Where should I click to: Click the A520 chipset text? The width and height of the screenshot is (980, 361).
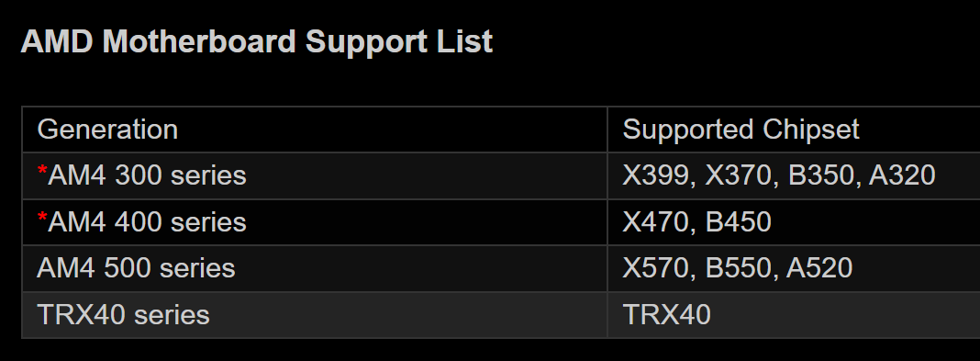[819, 268]
